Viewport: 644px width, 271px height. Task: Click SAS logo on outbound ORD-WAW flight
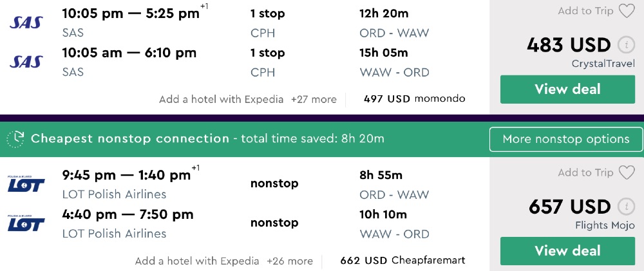pyautogui.click(x=26, y=22)
